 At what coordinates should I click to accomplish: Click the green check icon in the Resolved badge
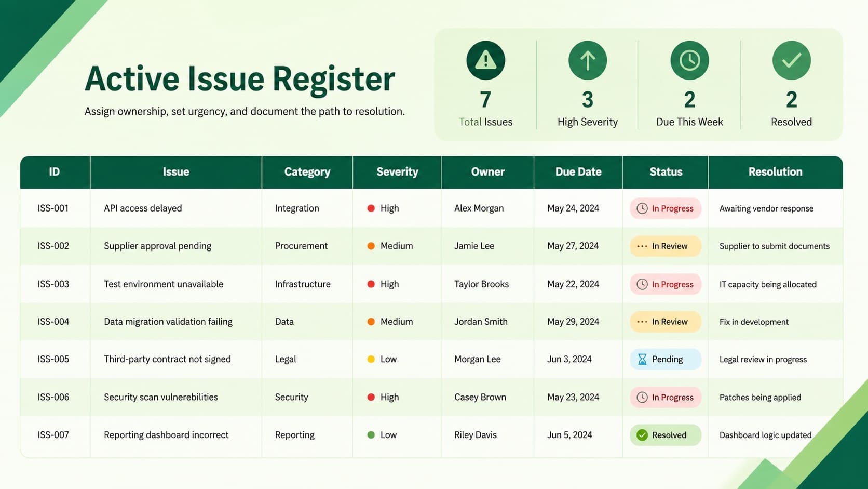coord(642,435)
